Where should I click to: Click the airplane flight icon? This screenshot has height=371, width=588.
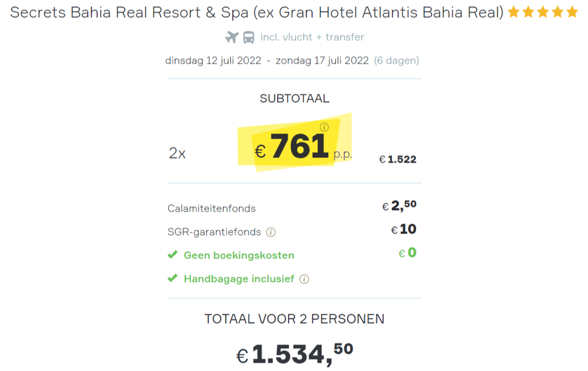[x=232, y=37]
